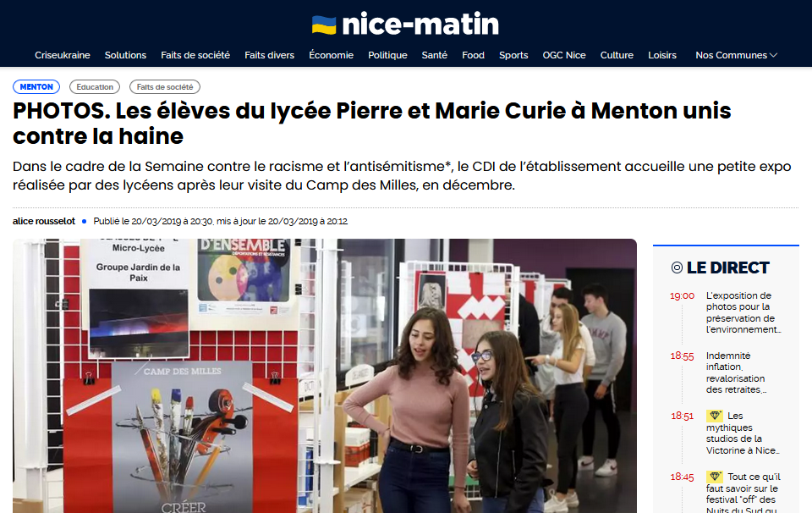Viewport: 812px width, 513px height.
Task: Click the MENTON location tag
Action: (36, 86)
